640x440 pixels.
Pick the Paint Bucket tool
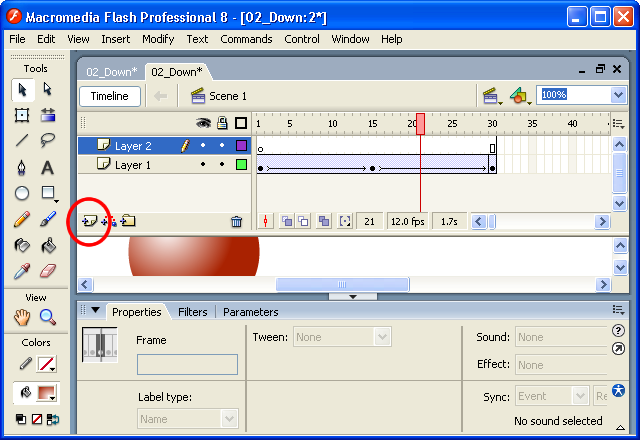pyautogui.click(x=47, y=245)
